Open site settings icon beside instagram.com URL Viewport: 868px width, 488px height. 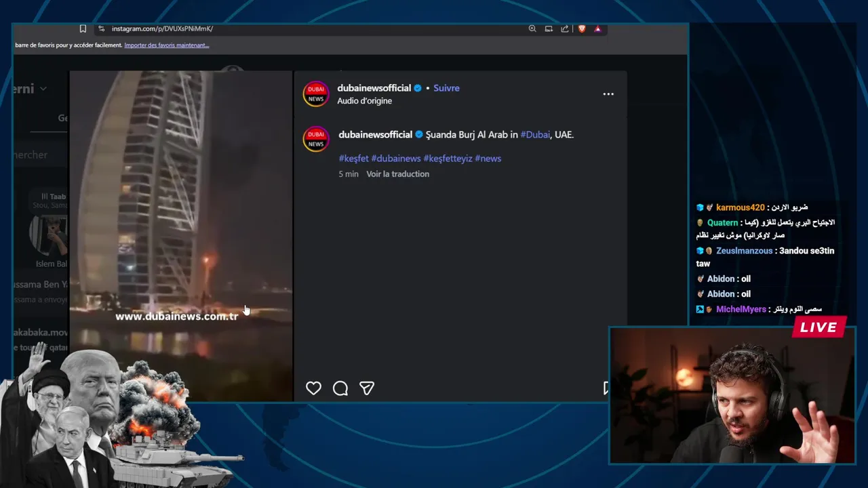tap(101, 28)
